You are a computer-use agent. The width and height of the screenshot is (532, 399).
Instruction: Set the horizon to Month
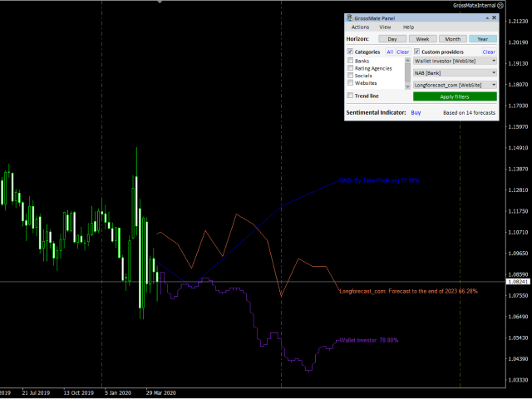click(x=452, y=39)
